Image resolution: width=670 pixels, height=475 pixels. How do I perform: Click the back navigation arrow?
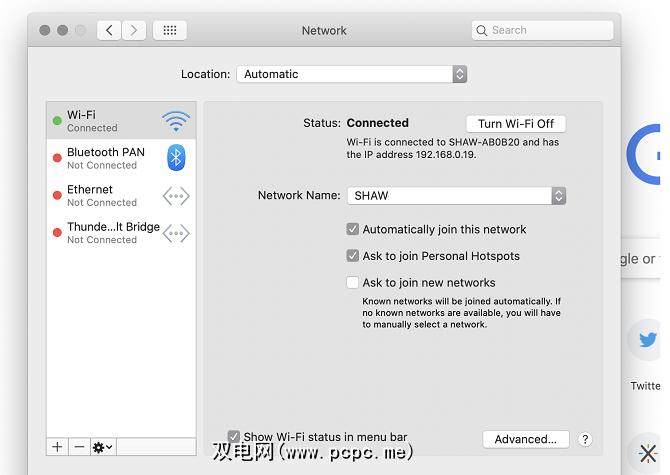pyautogui.click(x=110, y=31)
